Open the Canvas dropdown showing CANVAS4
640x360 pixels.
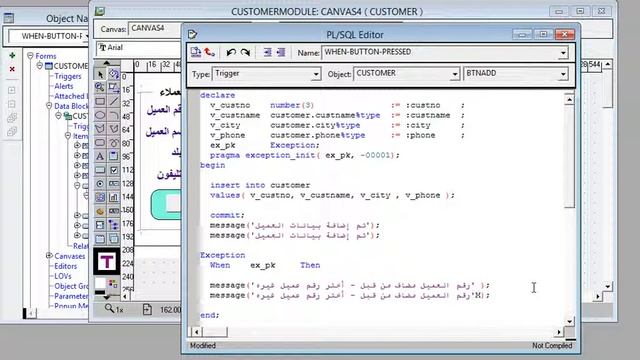point(155,28)
